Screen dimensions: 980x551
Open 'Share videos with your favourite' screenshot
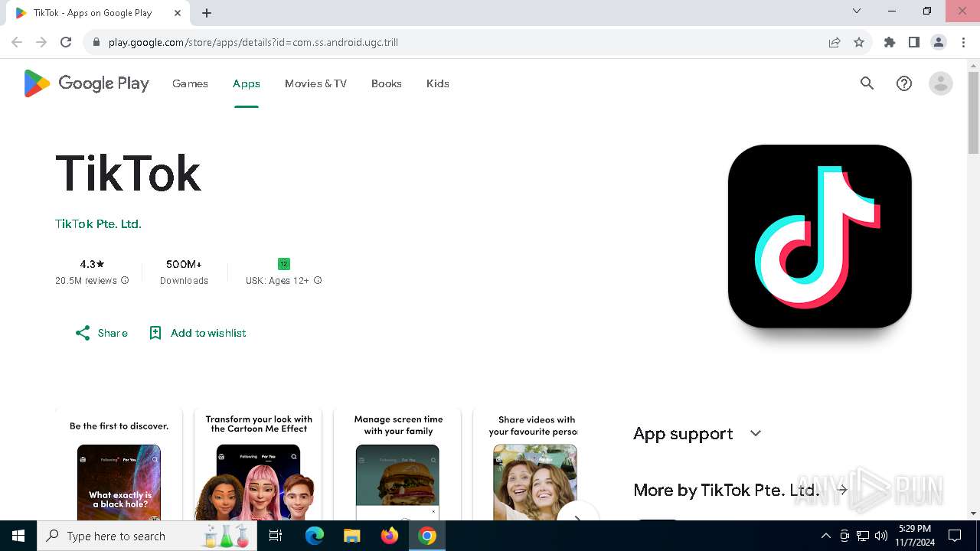click(x=525, y=465)
